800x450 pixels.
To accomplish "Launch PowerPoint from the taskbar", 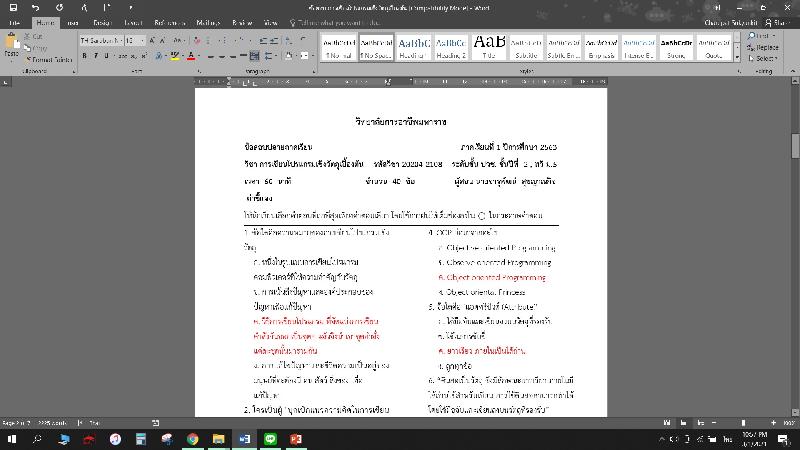I will pos(296,439).
